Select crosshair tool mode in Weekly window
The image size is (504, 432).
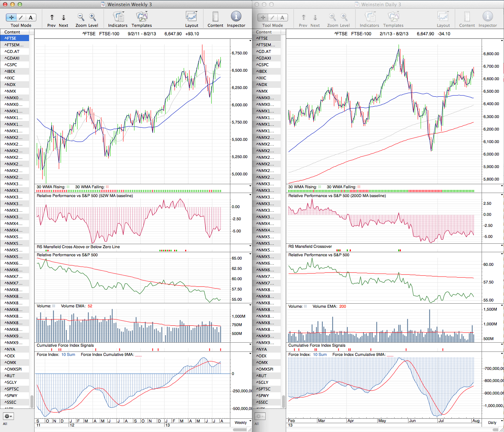click(x=11, y=18)
